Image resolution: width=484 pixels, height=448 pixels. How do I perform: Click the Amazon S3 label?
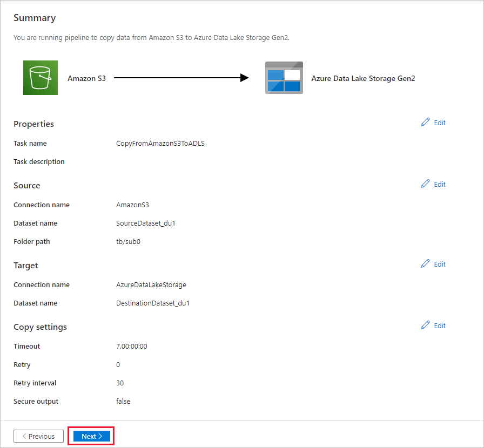click(x=87, y=78)
